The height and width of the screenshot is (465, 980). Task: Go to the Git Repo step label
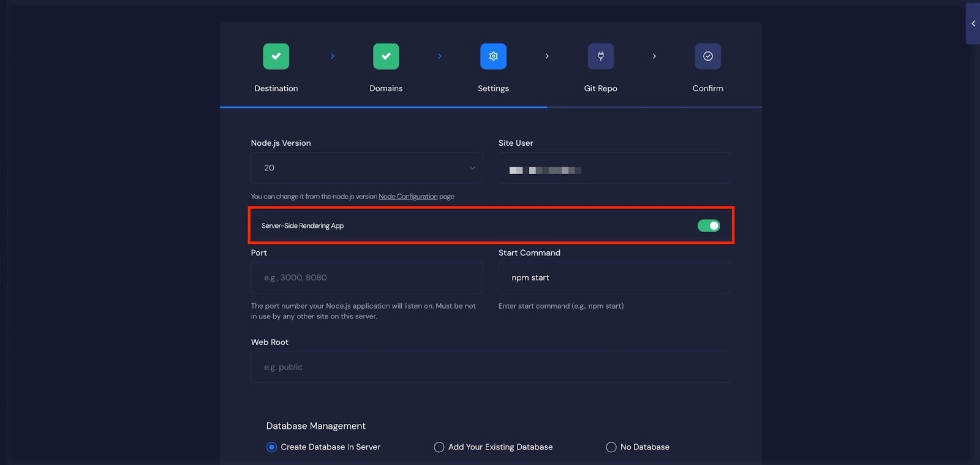coord(600,88)
